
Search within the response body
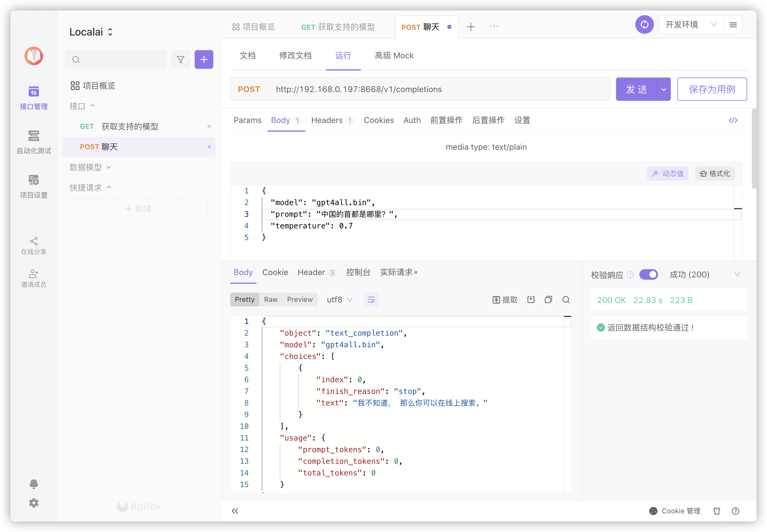566,300
